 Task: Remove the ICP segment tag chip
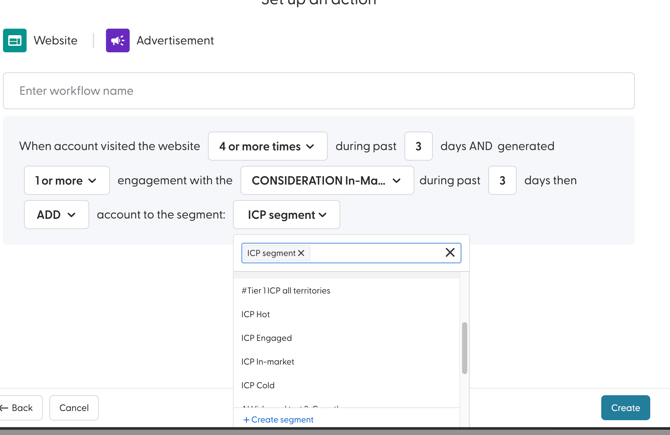(x=301, y=254)
